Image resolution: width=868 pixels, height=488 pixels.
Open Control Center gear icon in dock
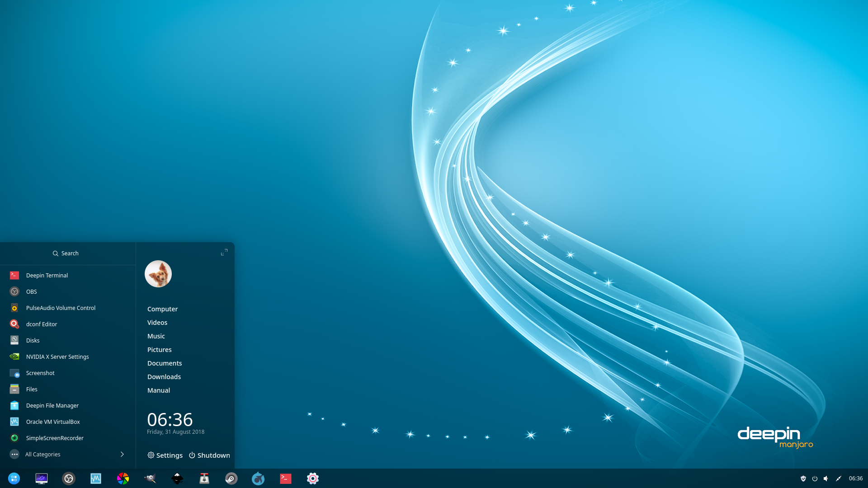pos(313,478)
